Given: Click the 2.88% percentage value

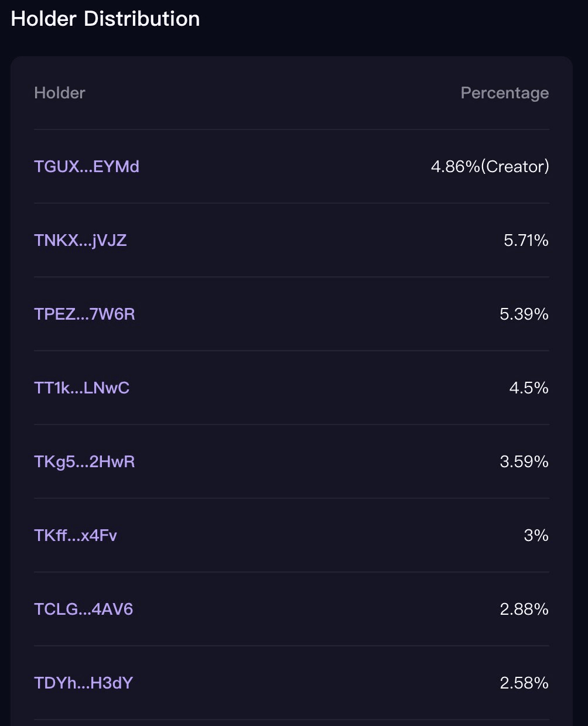Looking at the screenshot, I should point(524,609).
